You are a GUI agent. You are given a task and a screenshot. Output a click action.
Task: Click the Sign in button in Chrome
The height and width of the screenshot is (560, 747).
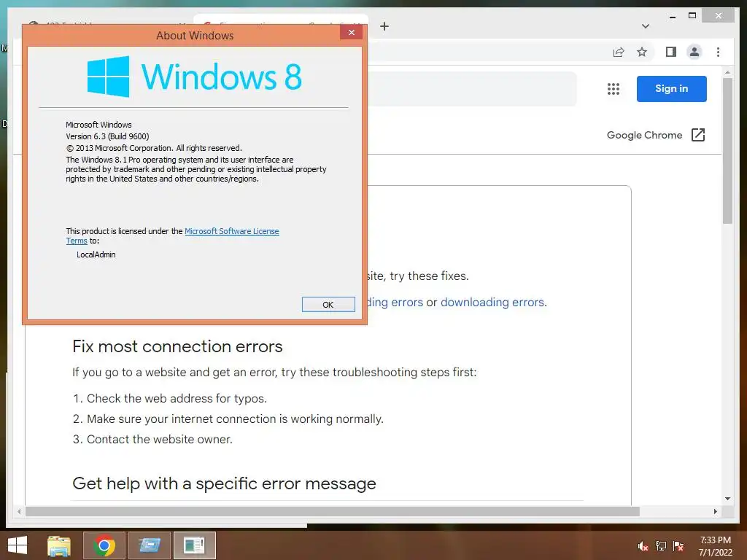coord(671,88)
